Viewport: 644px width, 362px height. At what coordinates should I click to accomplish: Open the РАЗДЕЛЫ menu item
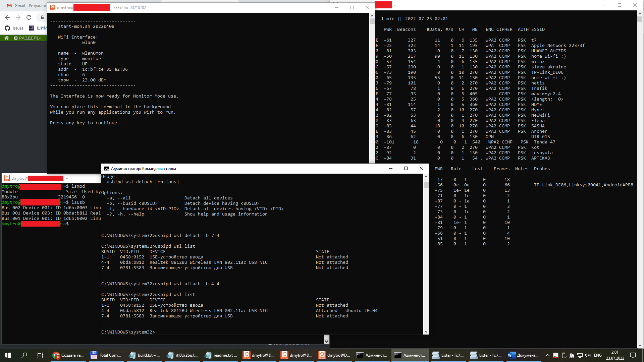pyautogui.click(x=28, y=38)
